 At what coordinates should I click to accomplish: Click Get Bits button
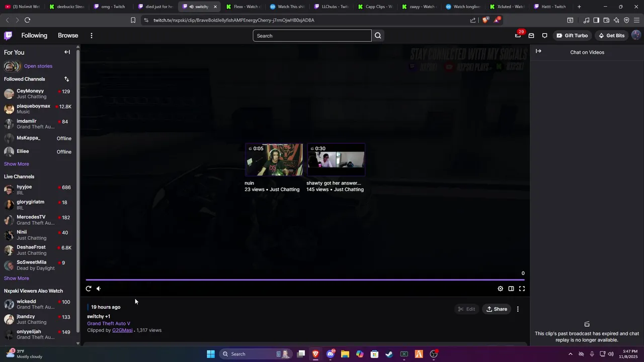[611, 36]
